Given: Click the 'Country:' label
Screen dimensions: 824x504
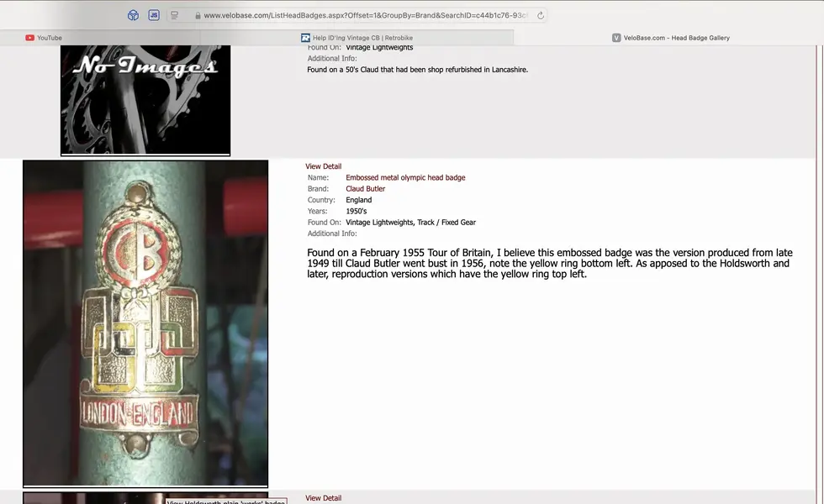Looking at the screenshot, I should [x=321, y=200].
